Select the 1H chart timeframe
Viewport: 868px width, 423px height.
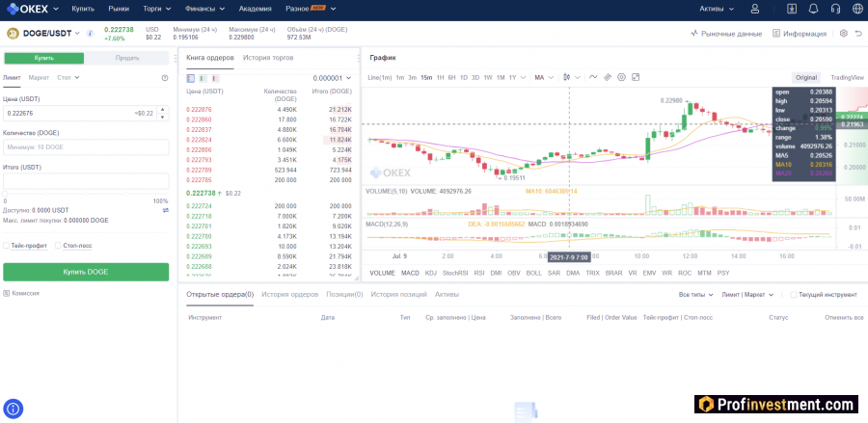point(440,77)
